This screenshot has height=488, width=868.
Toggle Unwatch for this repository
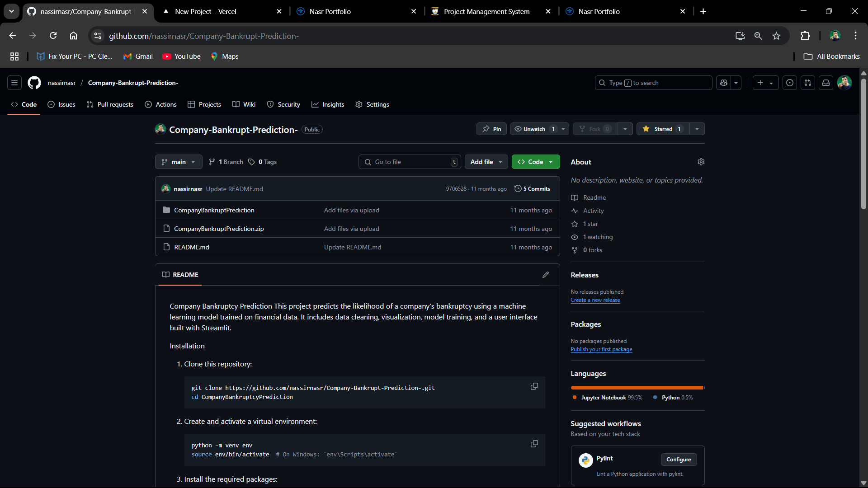534,129
